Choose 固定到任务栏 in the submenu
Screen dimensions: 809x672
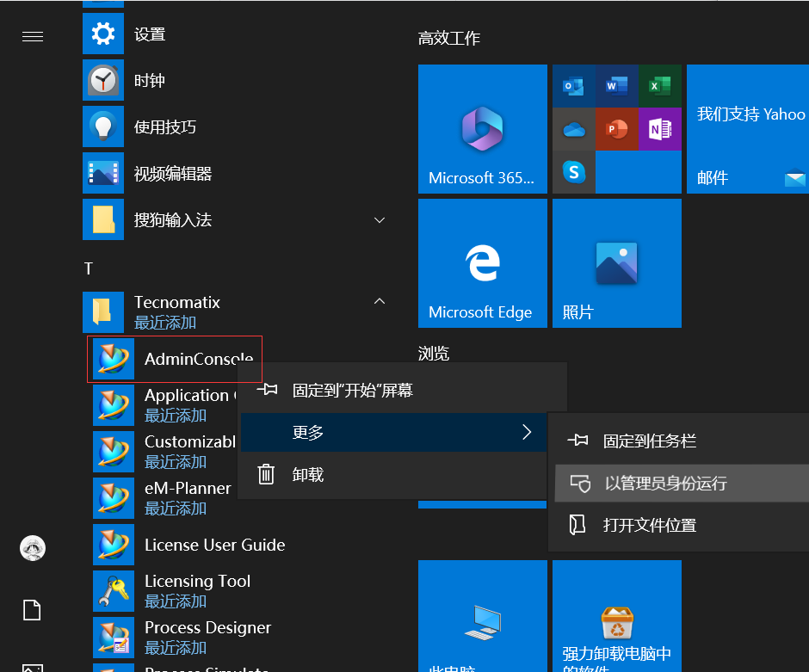click(x=682, y=441)
